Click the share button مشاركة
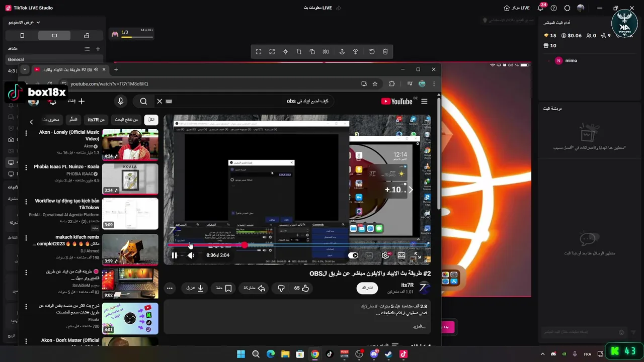This screenshot has width=644, height=362. tap(254, 288)
